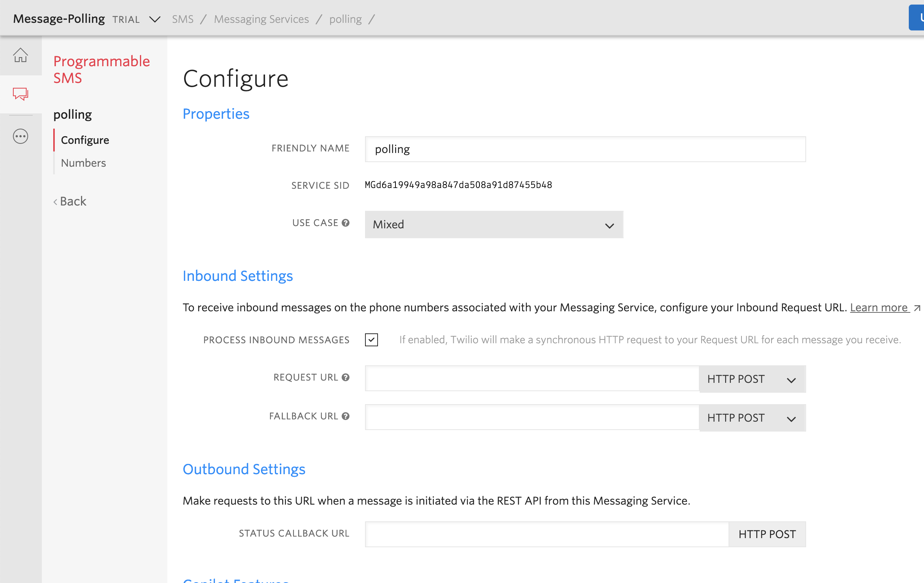Open the Learn more link

tap(880, 307)
